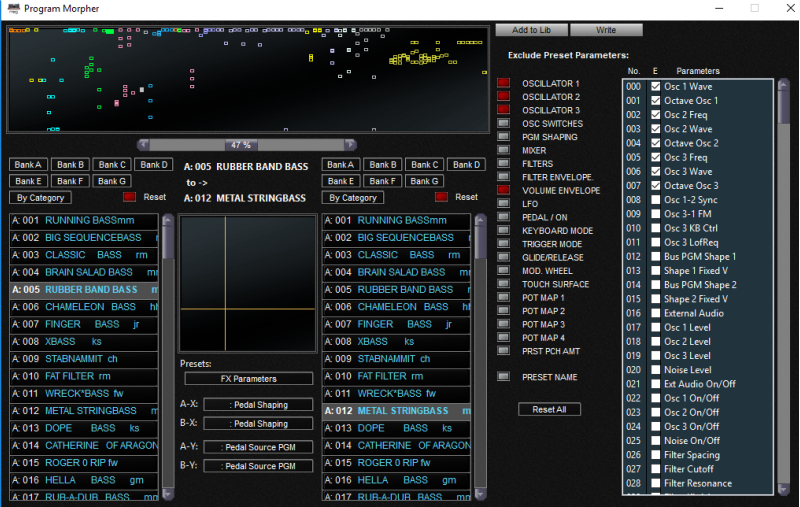Check the Noise Level parameter checkbox
The image size is (800, 507).
pyautogui.click(x=656, y=370)
